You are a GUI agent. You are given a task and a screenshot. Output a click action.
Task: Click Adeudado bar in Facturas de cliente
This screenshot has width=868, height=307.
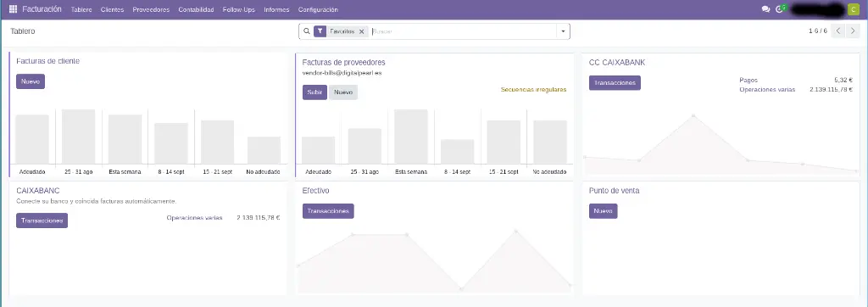pyautogui.click(x=32, y=139)
